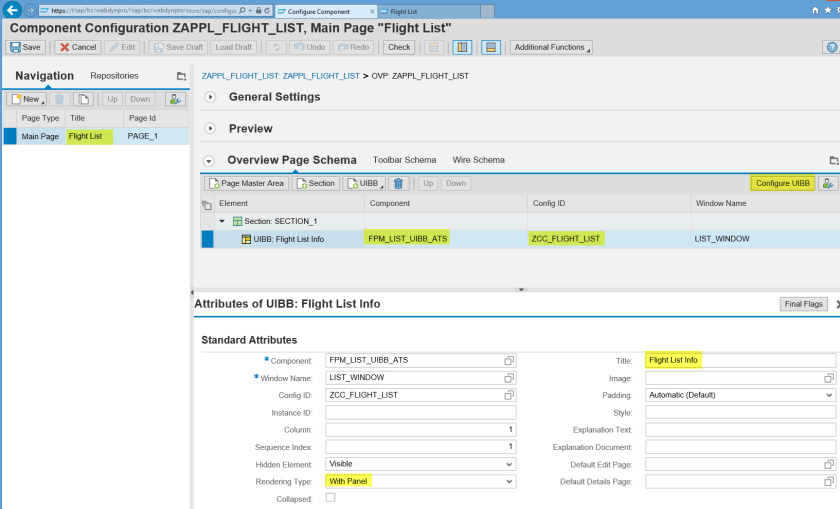This screenshot has height=509, width=840.
Task: Switch to the Toolbar Schema tab
Action: 404,160
